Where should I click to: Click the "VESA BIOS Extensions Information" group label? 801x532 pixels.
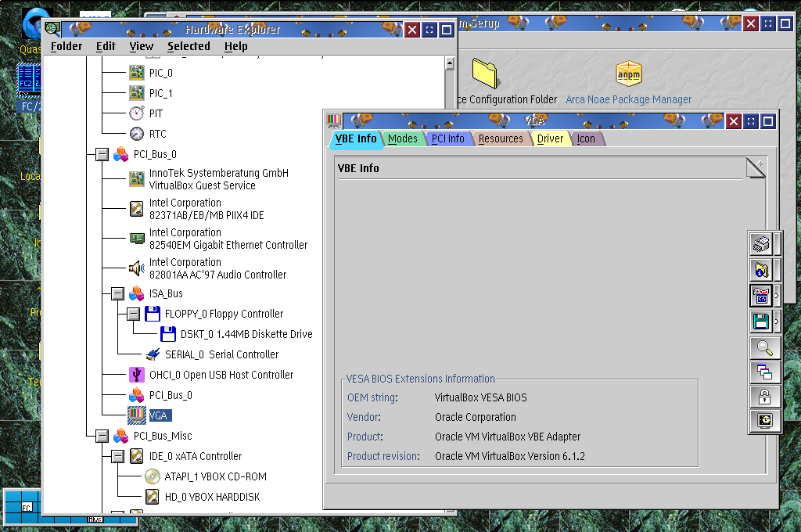[x=420, y=379]
